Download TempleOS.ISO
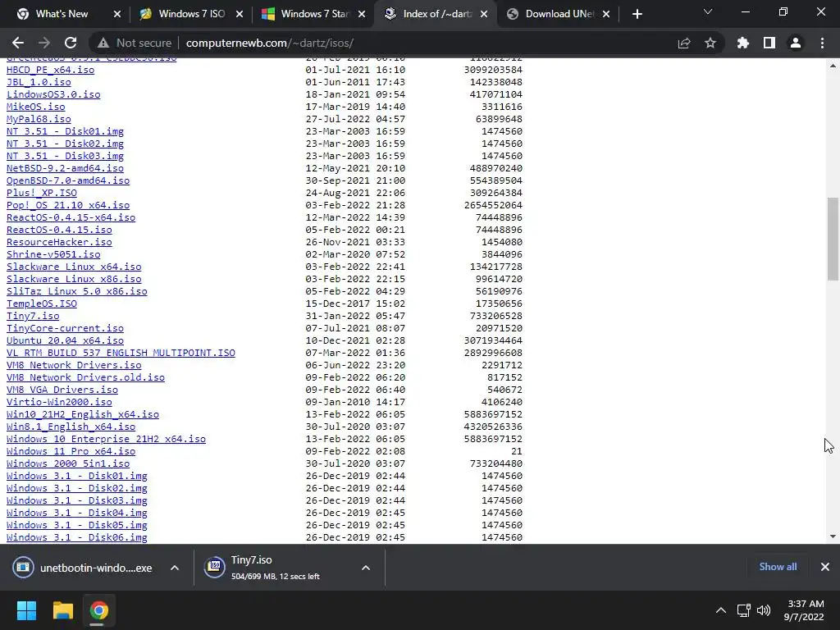Image resolution: width=840 pixels, height=630 pixels. click(x=42, y=304)
